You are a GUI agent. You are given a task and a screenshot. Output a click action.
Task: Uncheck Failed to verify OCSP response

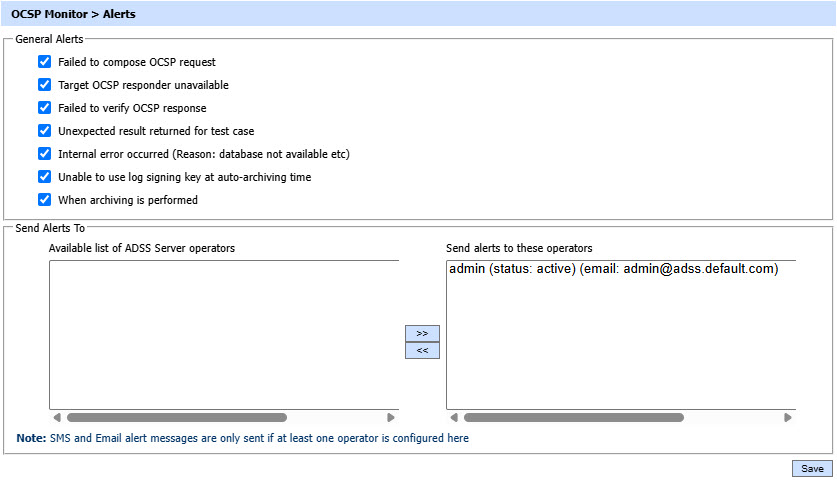(44, 108)
